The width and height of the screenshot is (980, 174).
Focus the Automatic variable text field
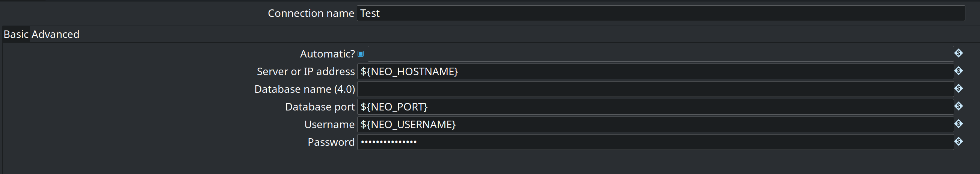(x=660, y=54)
